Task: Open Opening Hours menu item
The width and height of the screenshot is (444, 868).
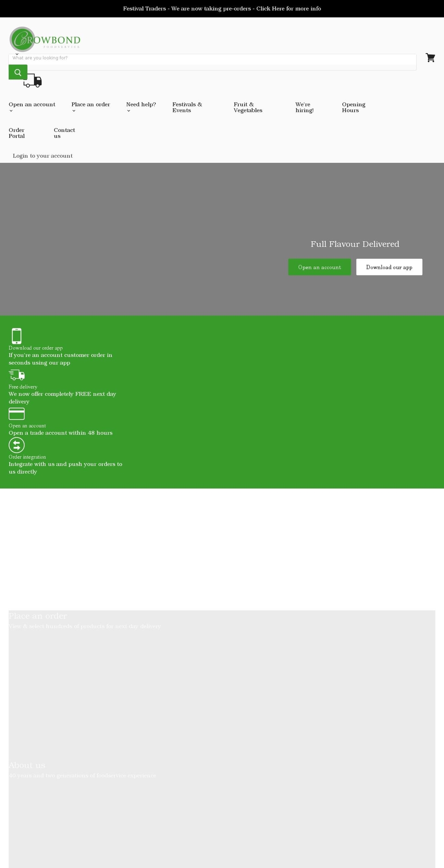Action: point(354,107)
